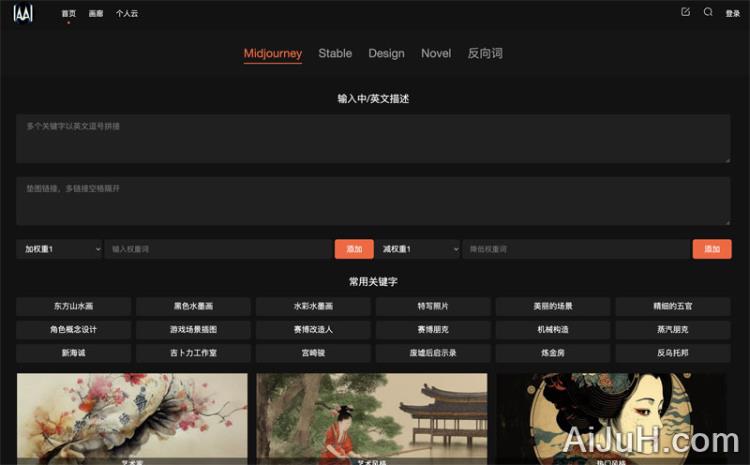Click the 登录 login link

coord(732,14)
